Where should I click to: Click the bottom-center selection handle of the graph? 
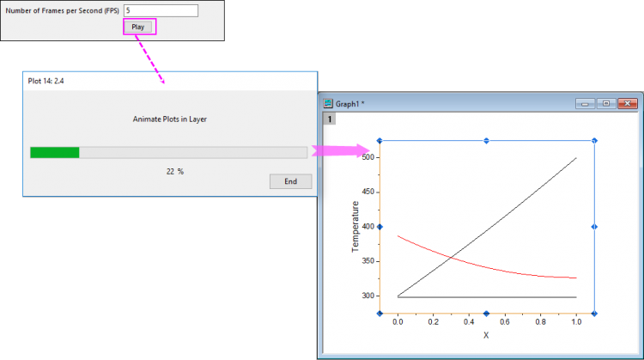tap(487, 314)
